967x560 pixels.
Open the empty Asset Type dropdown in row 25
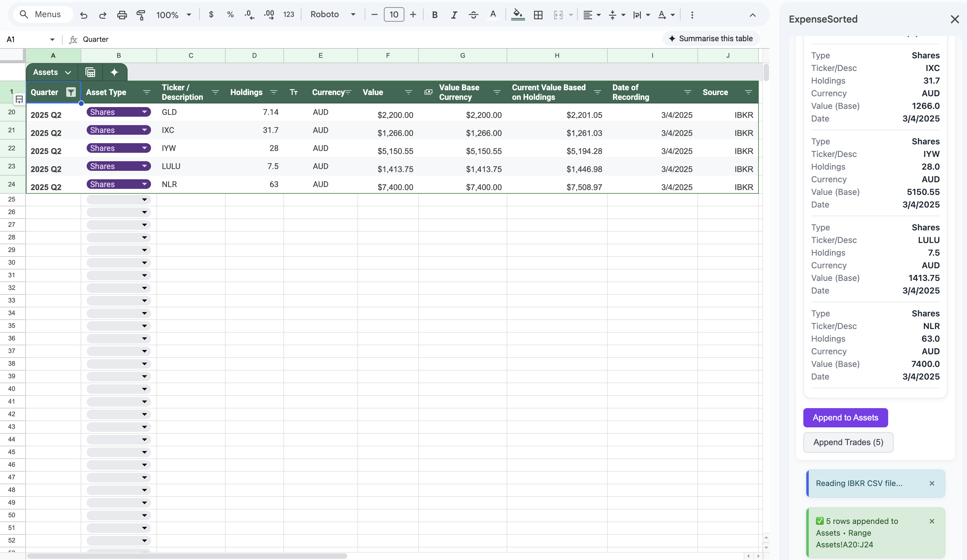(x=119, y=199)
